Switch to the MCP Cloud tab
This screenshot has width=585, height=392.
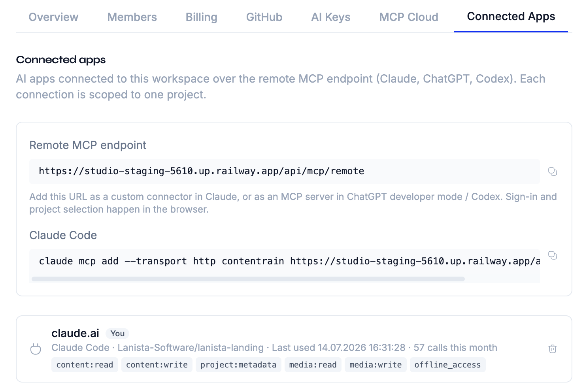coord(409,17)
